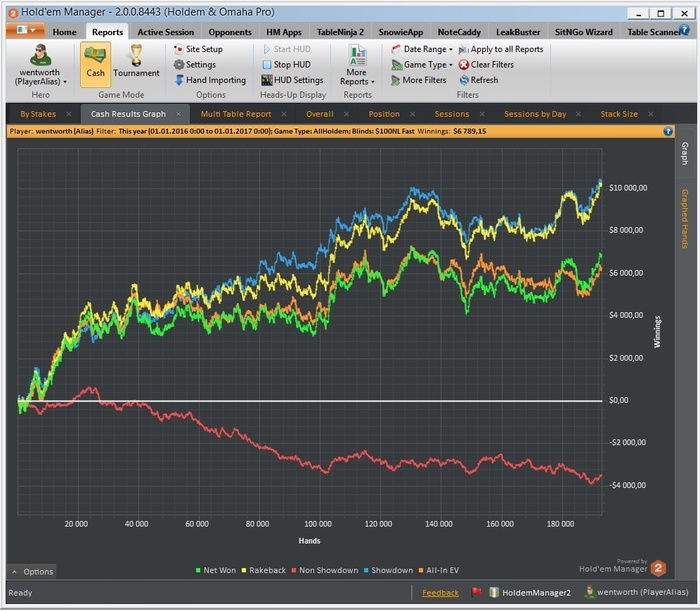The width and height of the screenshot is (700, 611).
Task: Open Hand Importing option
Action: pos(215,80)
